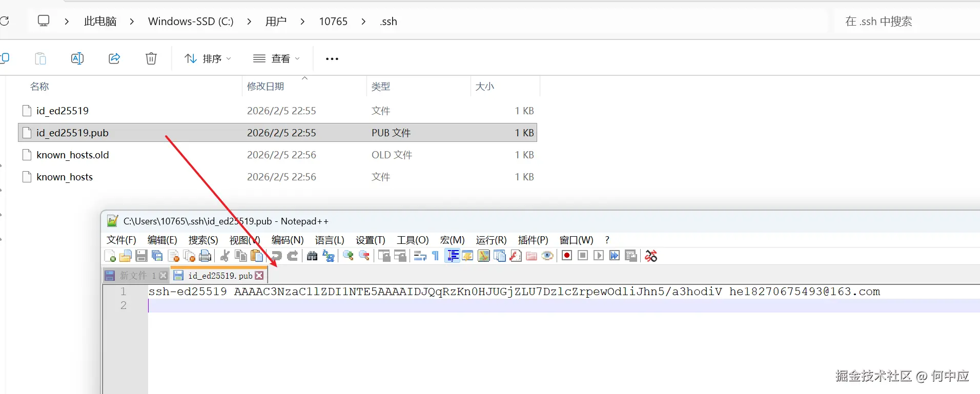This screenshot has width=980, height=394.
Task: Open 编辑(E) menu in Notepad++
Action: click(x=162, y=240)
